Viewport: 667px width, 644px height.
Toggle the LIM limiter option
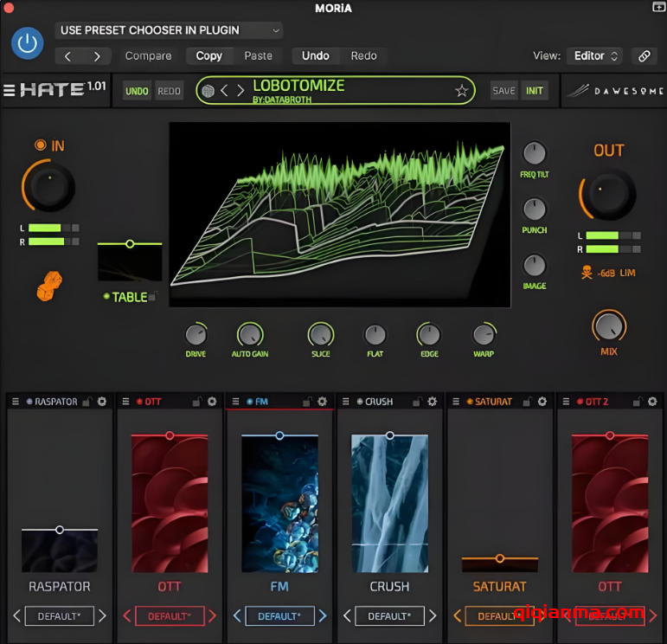click(627, 273)
